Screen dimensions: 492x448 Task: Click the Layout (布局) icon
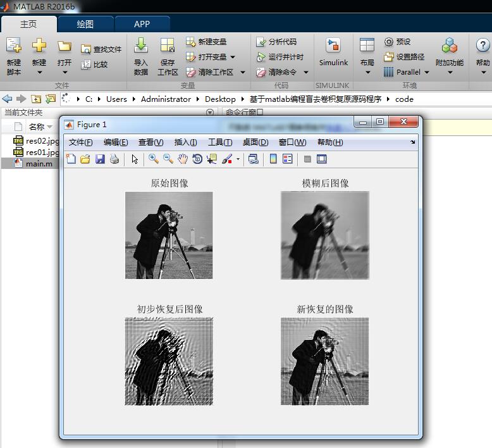[x=367, y=45]
